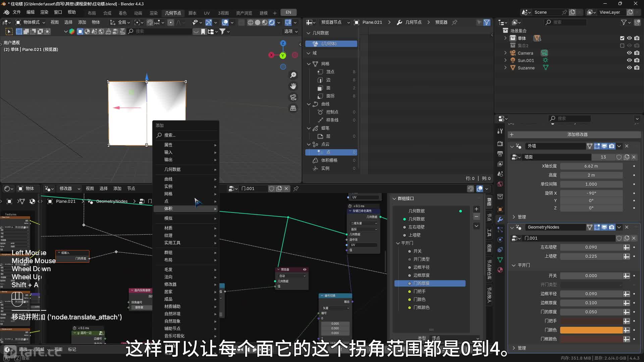Click the Z axis gizmo circle

(283, 43)
